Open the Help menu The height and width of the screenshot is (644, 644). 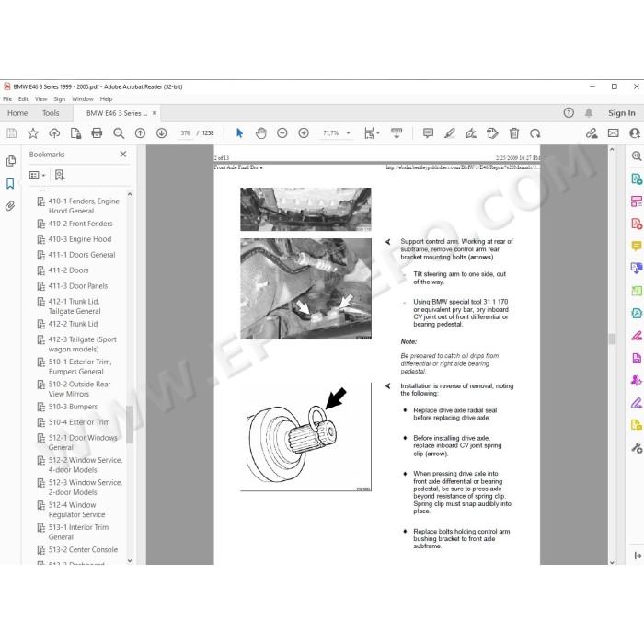click(106, 99)
